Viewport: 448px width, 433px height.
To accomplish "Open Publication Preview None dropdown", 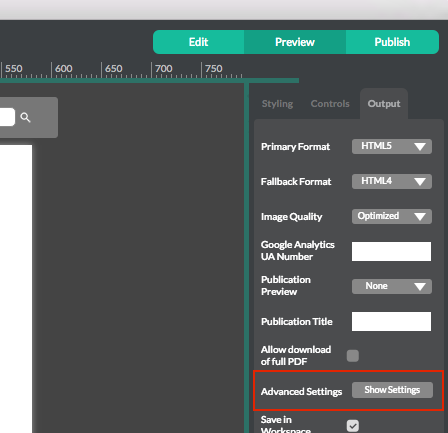I will (392, 287).
